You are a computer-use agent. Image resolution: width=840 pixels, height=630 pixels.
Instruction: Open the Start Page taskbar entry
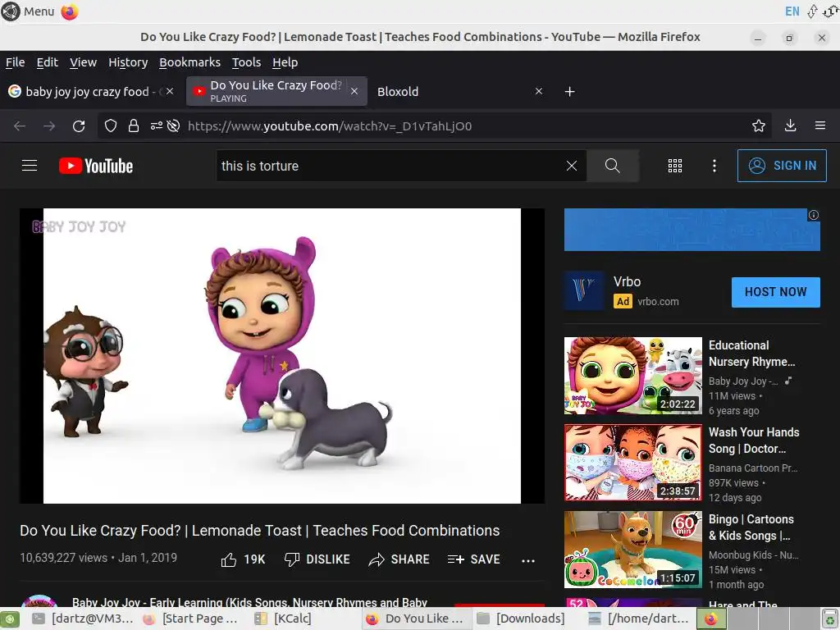[x=191, y=619]
